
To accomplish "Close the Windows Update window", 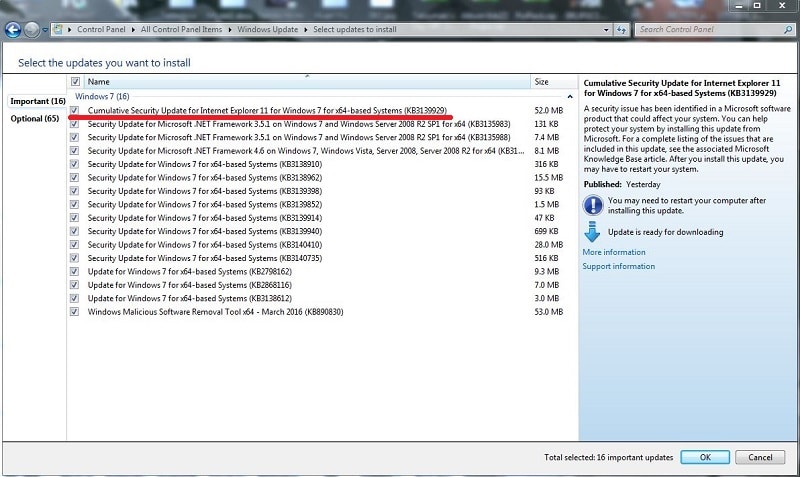I will pyautogui.click(x=782, y=5).
